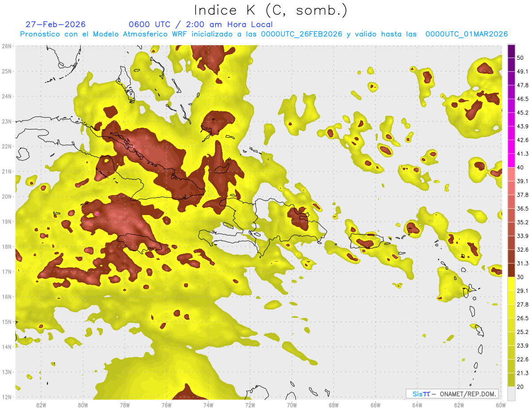Click the color bar label "32.6"

(522, 250)
